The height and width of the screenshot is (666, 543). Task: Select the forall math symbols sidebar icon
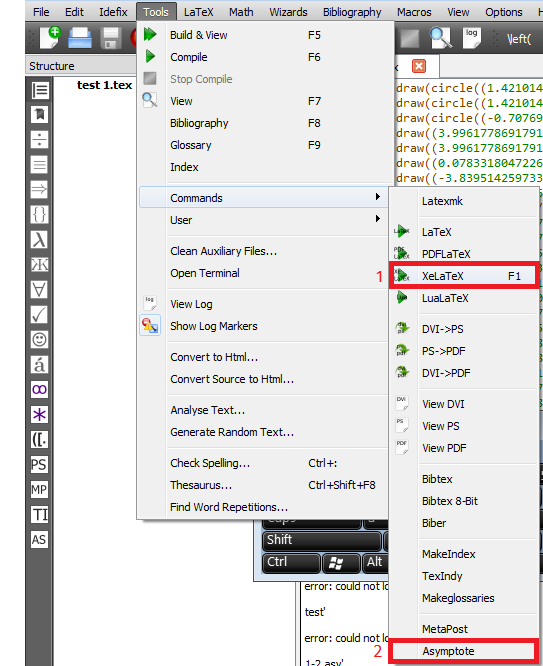point(40,290)
